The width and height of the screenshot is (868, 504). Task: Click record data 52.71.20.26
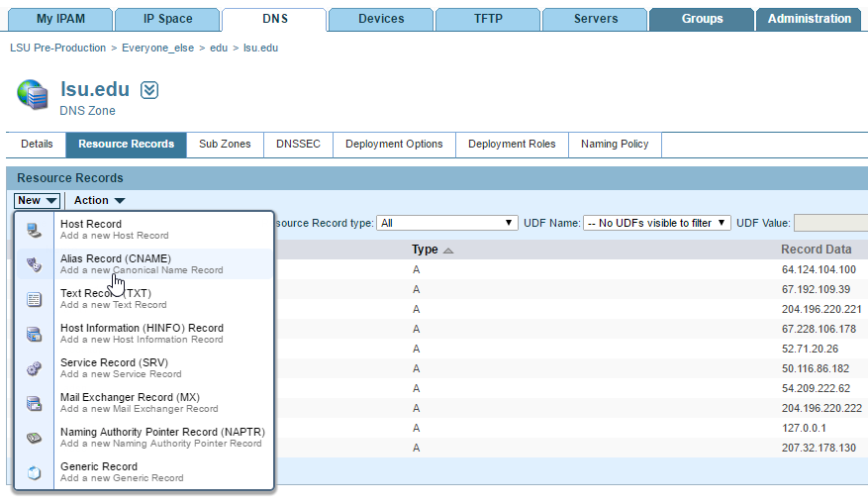[810, 349]
